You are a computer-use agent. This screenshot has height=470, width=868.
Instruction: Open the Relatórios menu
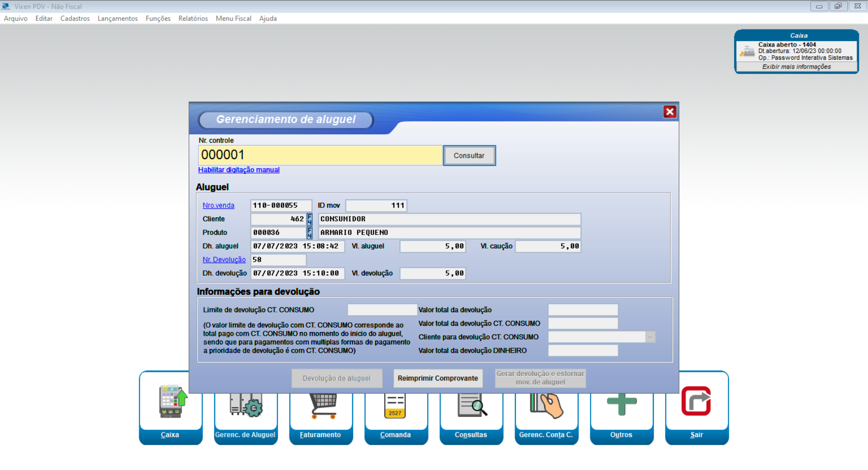pyautogui.click(x=193, y=19)
